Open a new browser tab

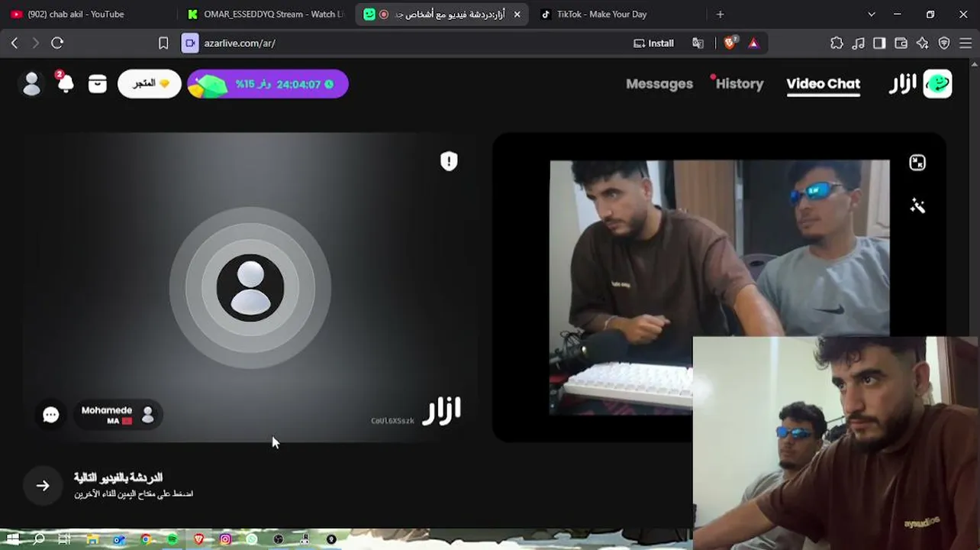[x=720, y=15]
